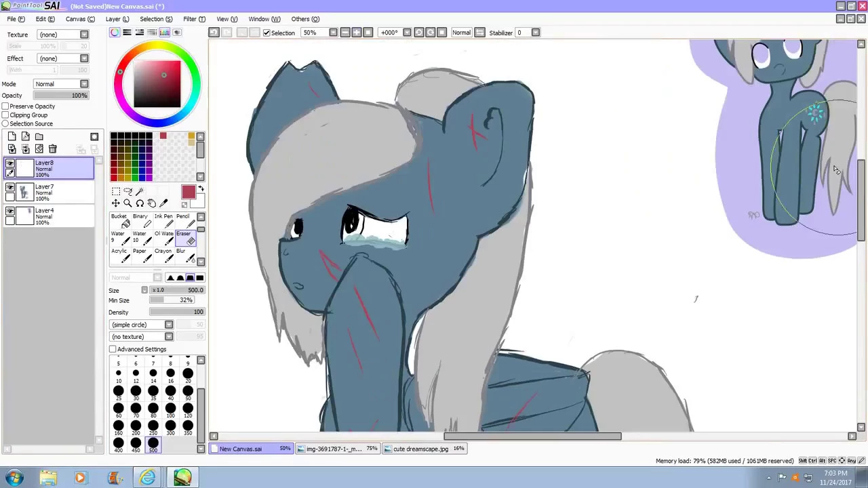
Task: Select the rectangular selection tool
Action: point(116,191)
